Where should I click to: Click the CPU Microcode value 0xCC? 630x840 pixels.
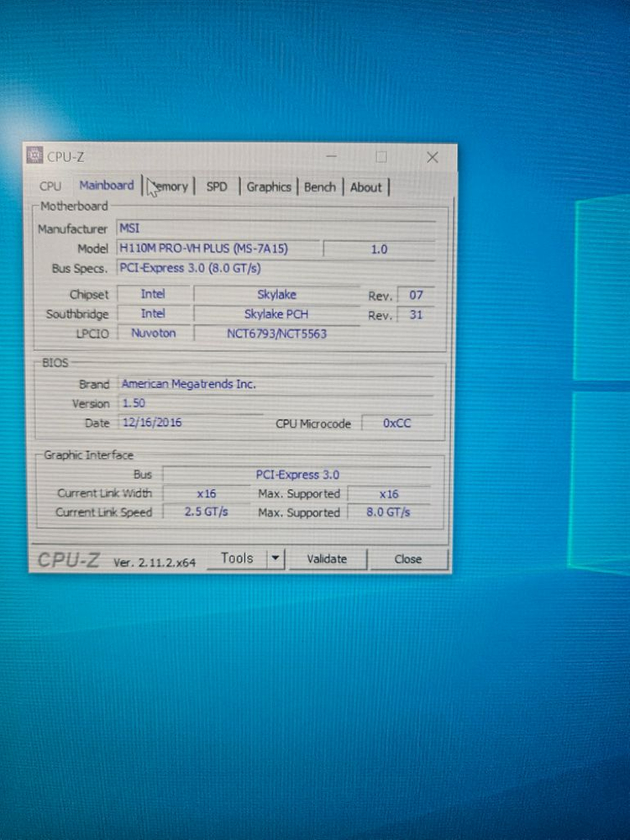click(x=397, y=423)
